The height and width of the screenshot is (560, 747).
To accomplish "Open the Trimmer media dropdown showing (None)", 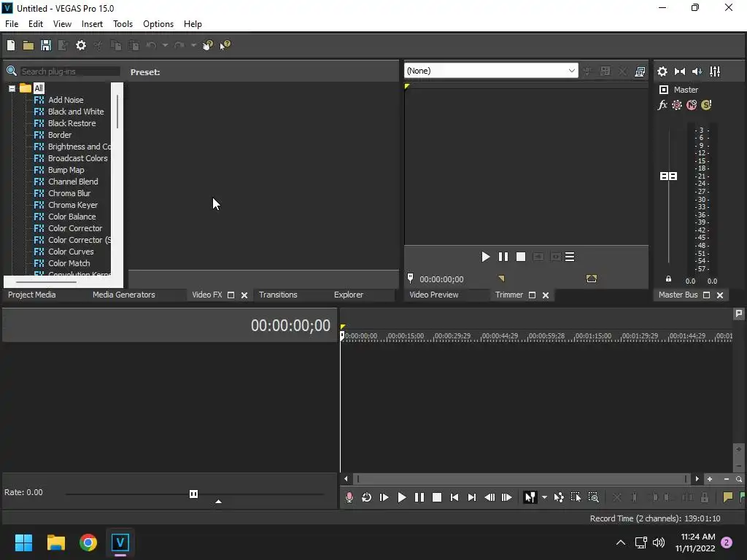I will point(491,71).
